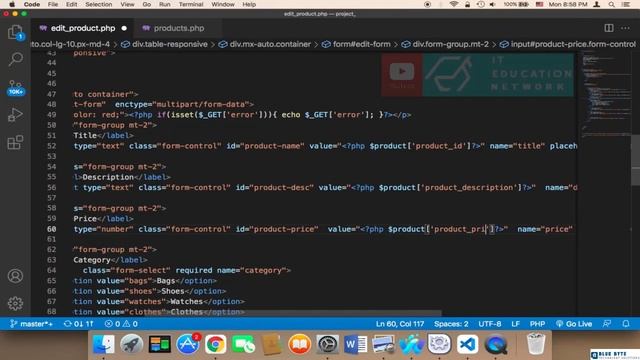
Task: Click the vertical editor scrollbar
Action: 636,160
